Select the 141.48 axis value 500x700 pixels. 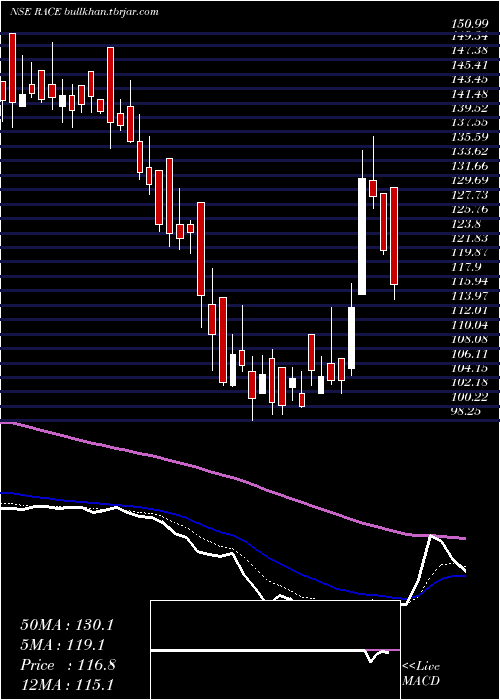click(472, 94)
